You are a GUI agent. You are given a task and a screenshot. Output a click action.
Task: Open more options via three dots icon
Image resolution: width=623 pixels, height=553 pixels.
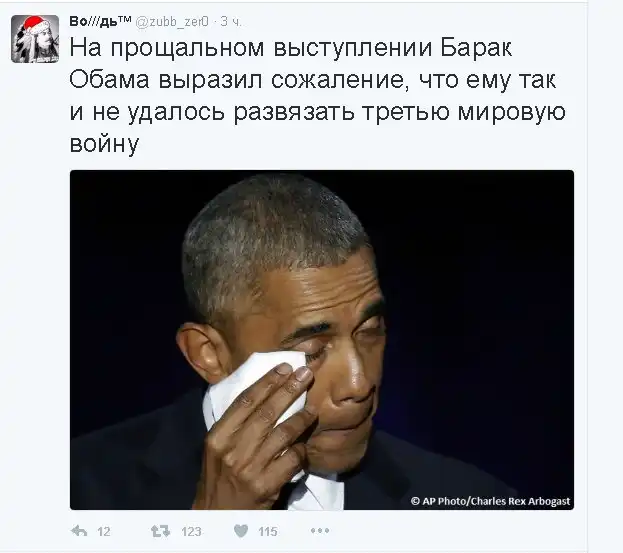pos(320,531)
